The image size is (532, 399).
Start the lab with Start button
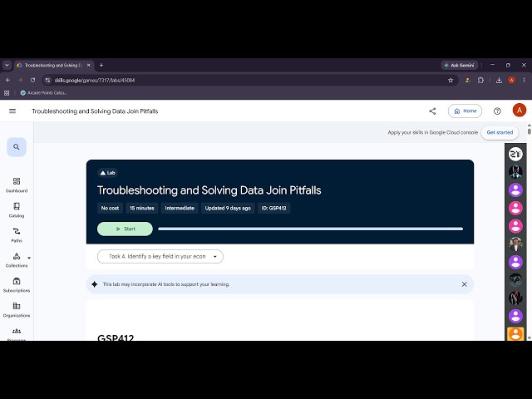(125, 229)
